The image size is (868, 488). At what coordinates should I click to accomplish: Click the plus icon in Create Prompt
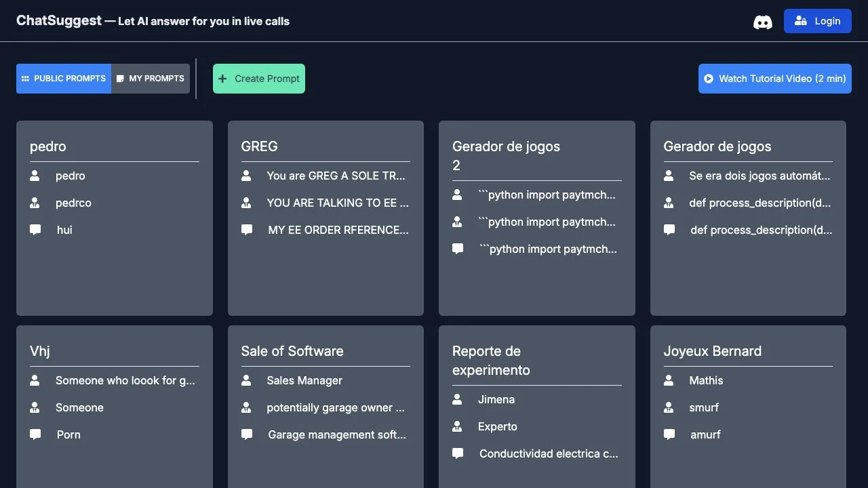[222, 79]
